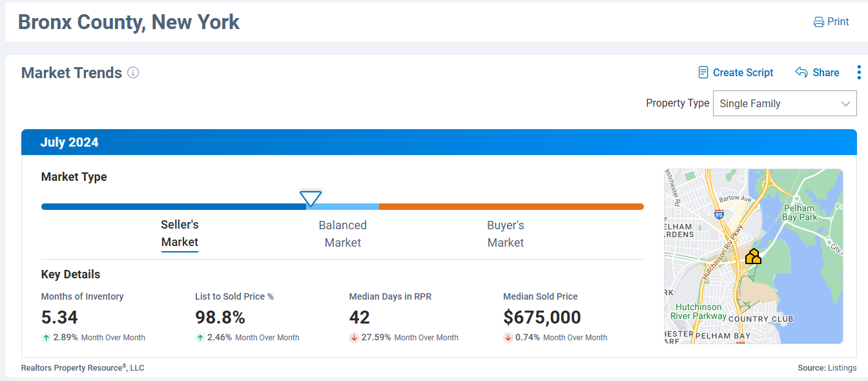
Task: Select the Buyer's Market label
Action: (506, 234)
